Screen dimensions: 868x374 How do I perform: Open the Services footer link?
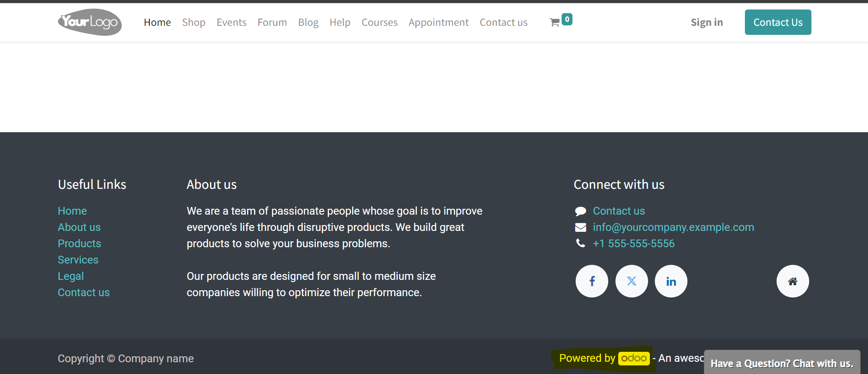(x=78, y=260)
